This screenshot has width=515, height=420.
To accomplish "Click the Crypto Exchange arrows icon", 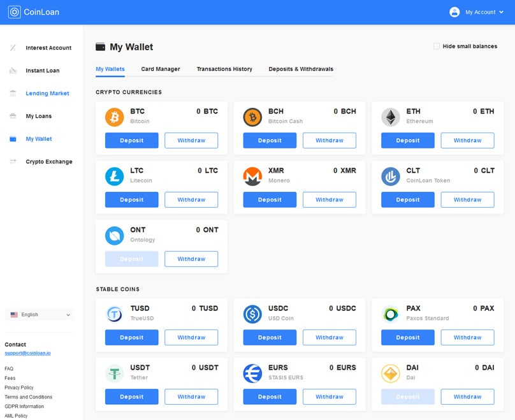I will coord(13,162).
